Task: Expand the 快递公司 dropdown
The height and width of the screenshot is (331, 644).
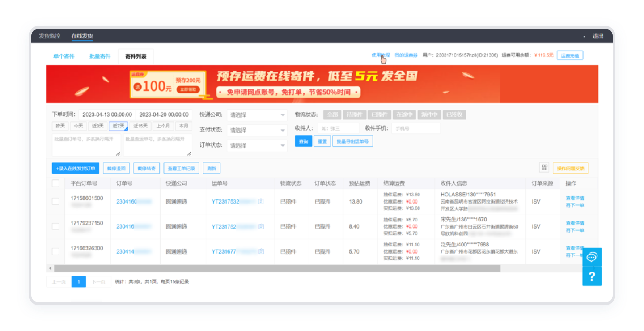Action: [257, 115]
